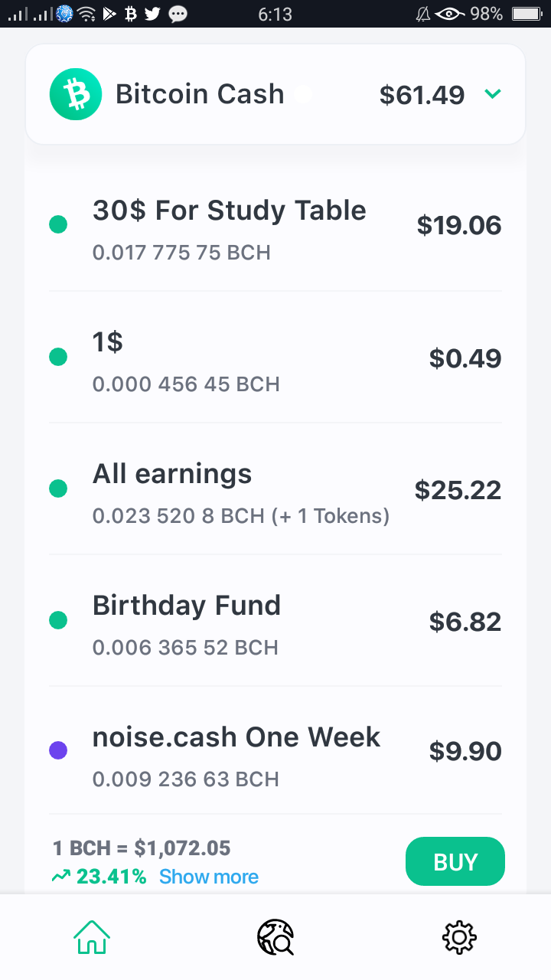Image resolution: width=551 pixels, height=980 pixels.
Task: Open the 30$ For Study Table wallet
Action: pyautogui.click(x=275, y=226)
